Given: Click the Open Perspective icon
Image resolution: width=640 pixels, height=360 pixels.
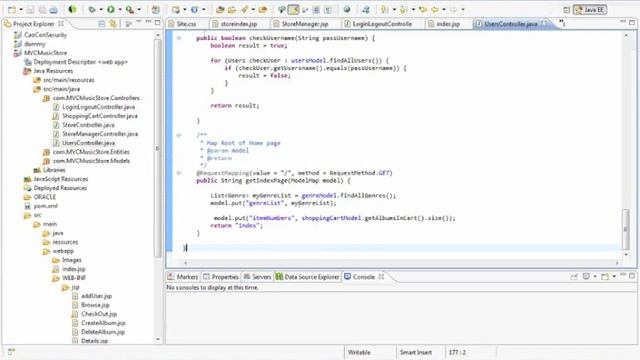Looking at the screenshot, I should [x=566, y=10].
